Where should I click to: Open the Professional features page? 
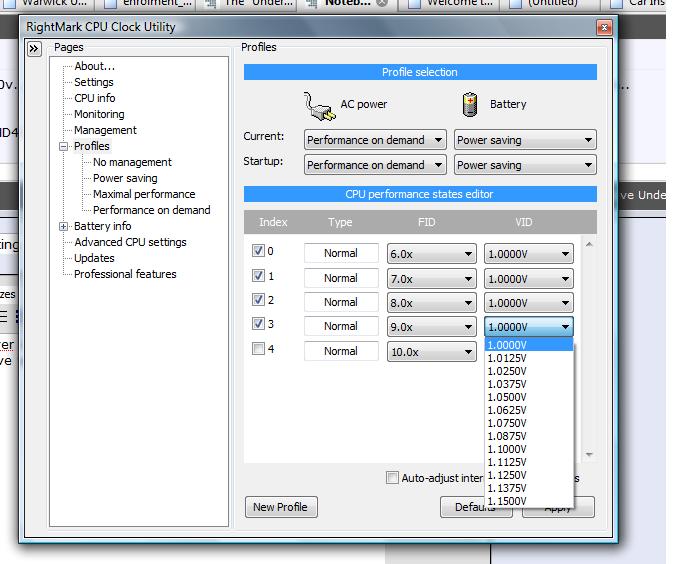[x=125, y=274]
